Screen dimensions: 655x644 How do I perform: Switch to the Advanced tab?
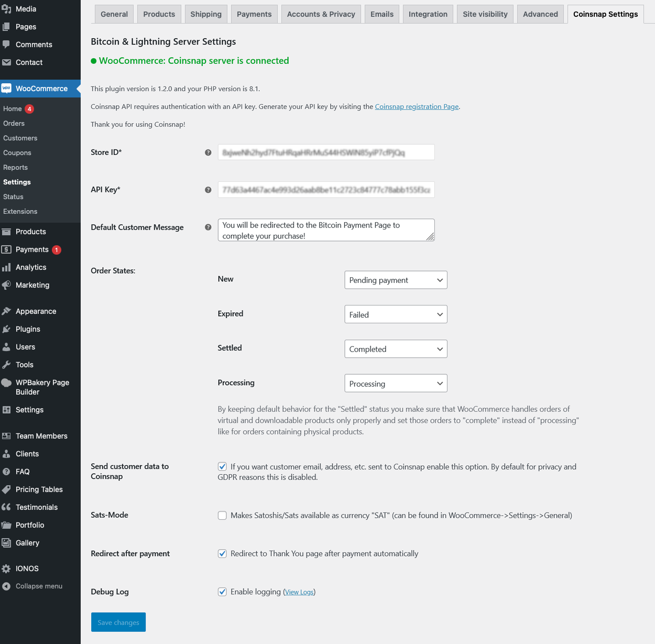tap(540, 14)
